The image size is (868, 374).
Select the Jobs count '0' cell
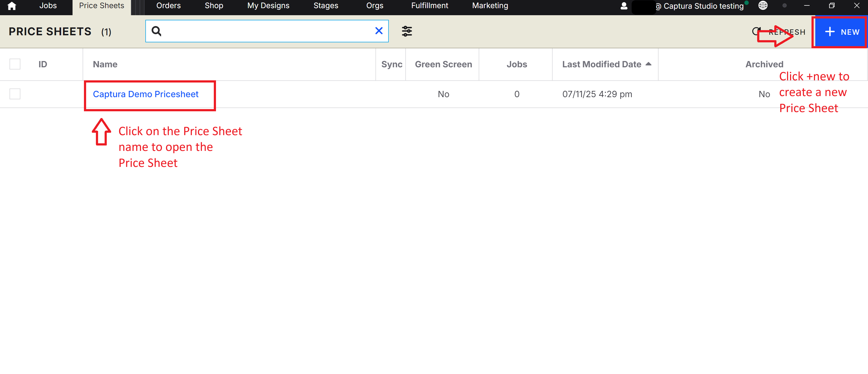[x=517, y=94]
